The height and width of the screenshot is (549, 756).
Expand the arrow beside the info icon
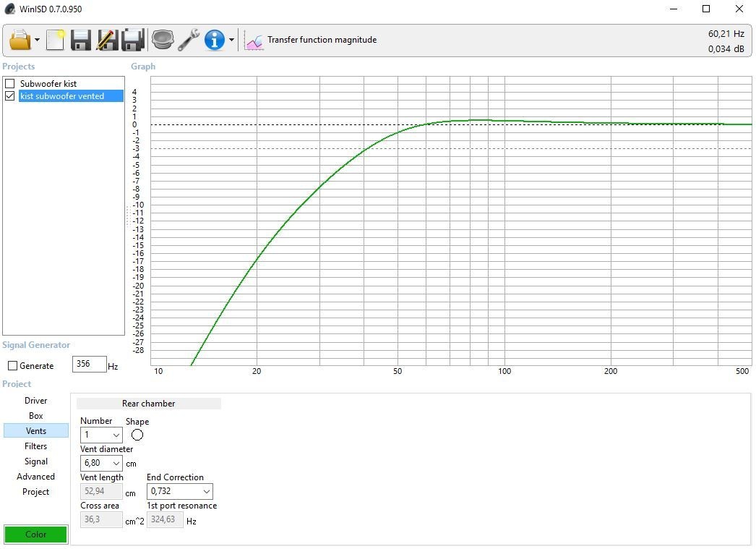coord(231,40)
